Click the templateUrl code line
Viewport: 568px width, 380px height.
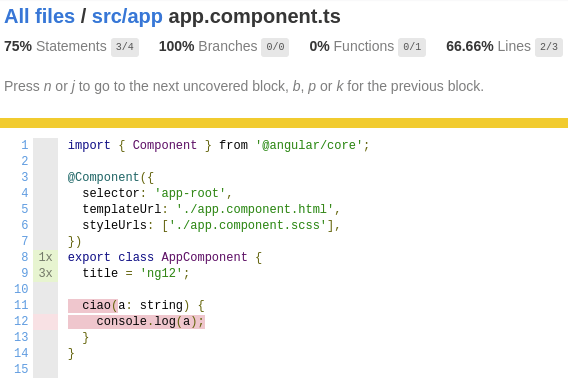click(211, 209)
